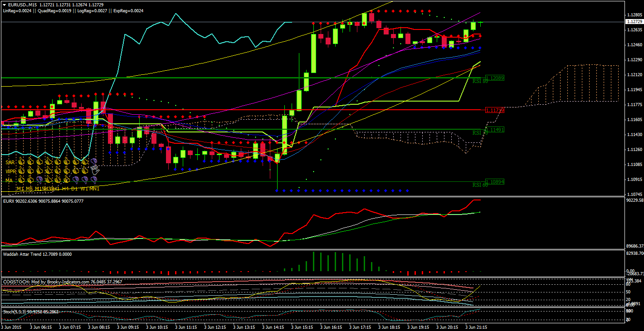644x331 pixels.
Task: Click the SAR thumbs-down icon for MN1
Action: 94,162
